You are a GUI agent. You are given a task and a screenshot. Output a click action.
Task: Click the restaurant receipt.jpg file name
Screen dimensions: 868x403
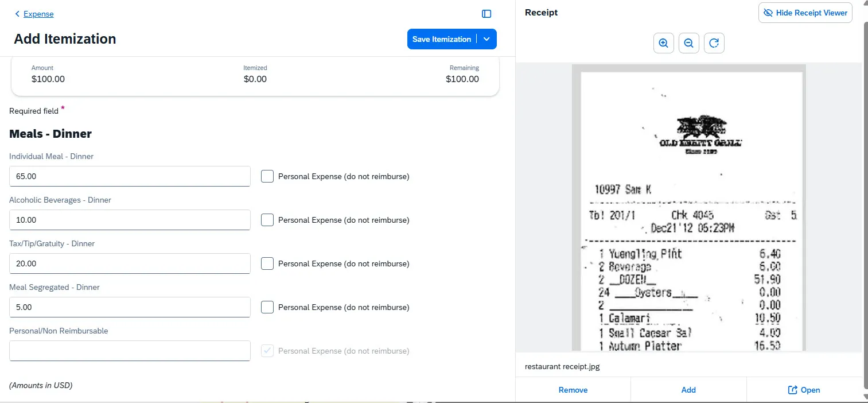[x=562, y=366]
